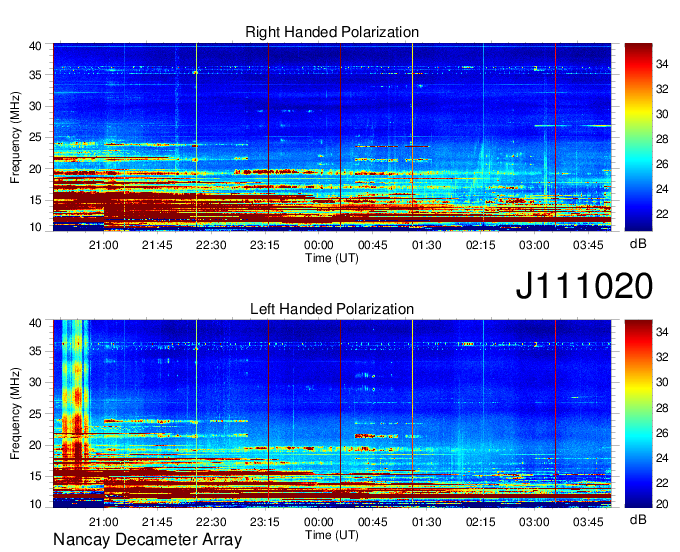
Task: Click the 03:00 time tick under Left Handed plot
Action: coord(534,522)
